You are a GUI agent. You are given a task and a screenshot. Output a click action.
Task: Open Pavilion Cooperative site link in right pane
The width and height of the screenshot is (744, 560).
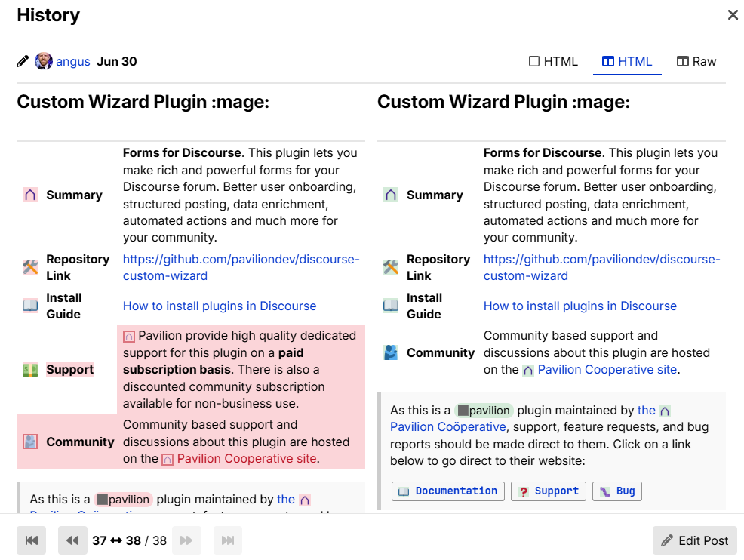pos(607,370)
